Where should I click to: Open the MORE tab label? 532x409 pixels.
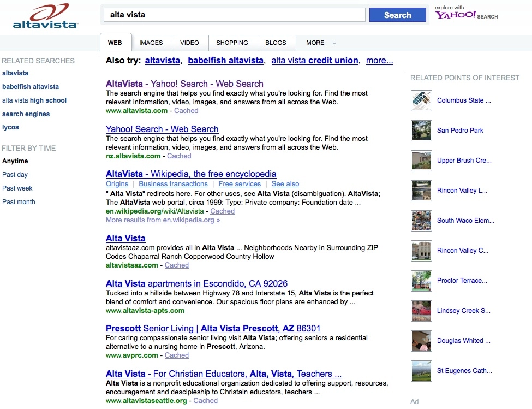coord(315,43)
